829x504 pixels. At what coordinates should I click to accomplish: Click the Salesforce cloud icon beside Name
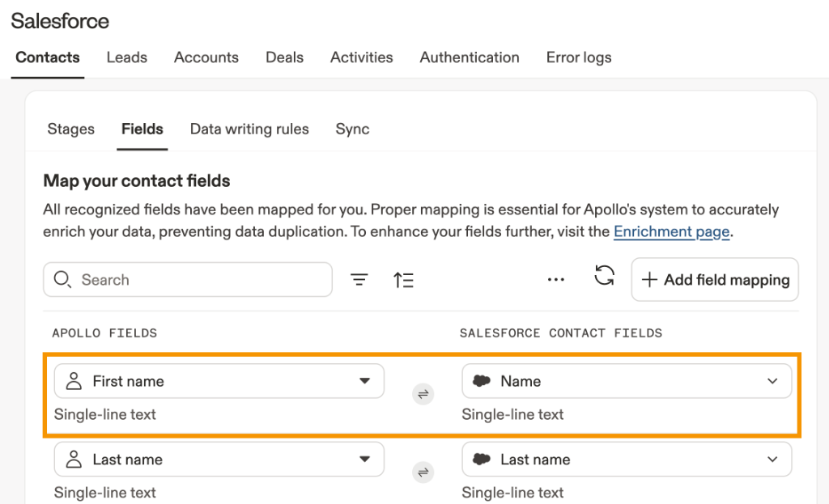point(481,381)
